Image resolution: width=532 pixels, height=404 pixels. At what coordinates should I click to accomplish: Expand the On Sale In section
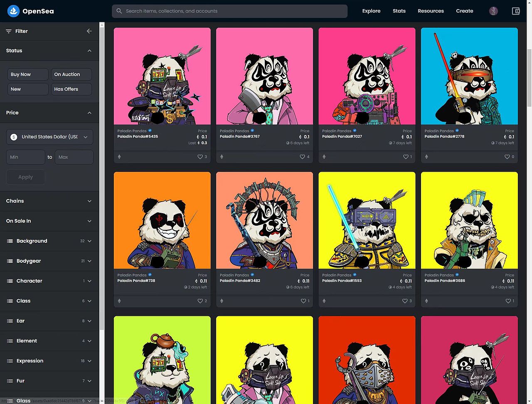pyautogui.click(x=49, y=221)
